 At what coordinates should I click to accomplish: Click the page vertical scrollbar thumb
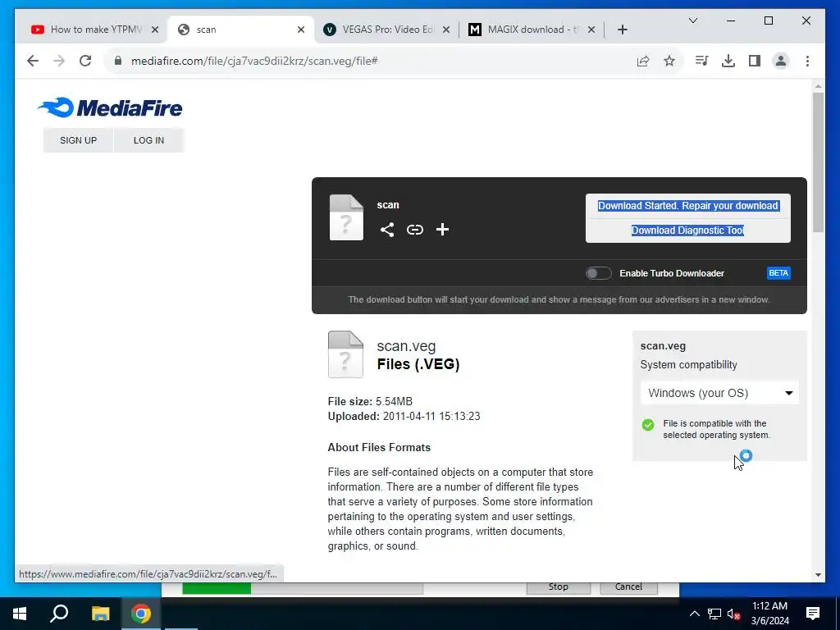pyautogui.click(x=818, y=162)
